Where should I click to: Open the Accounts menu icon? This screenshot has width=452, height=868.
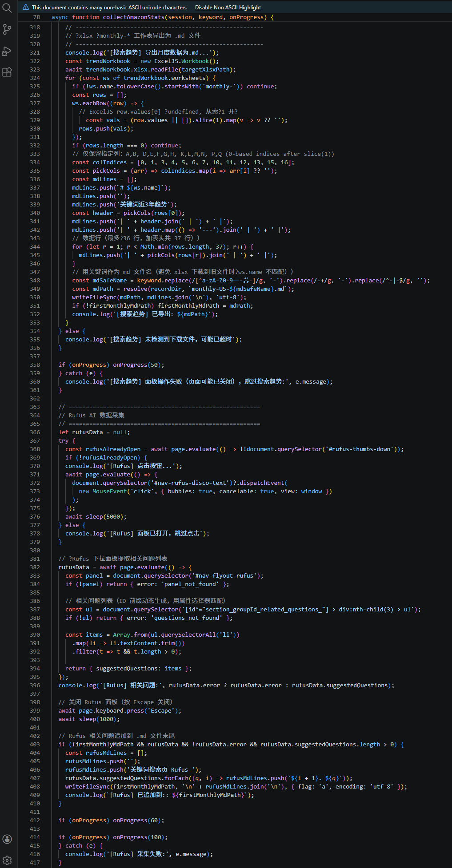click(x=7, y=839)
